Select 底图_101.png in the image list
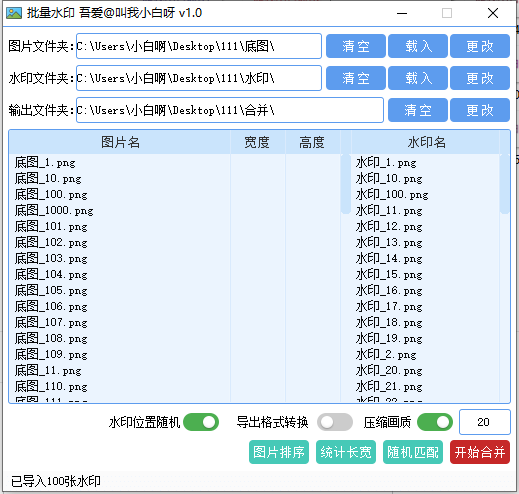Screen dimensions: 519x494 pos(120,227)
